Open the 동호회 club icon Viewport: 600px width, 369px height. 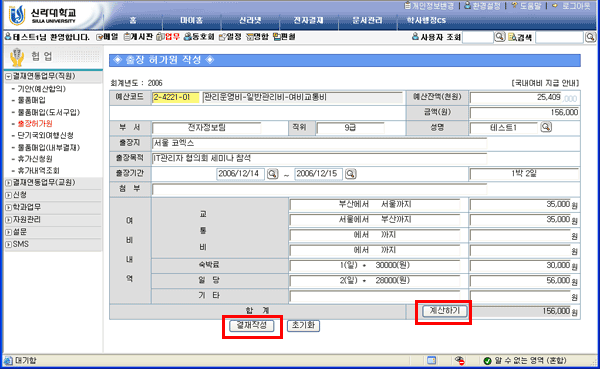click(x=199, y=37)
